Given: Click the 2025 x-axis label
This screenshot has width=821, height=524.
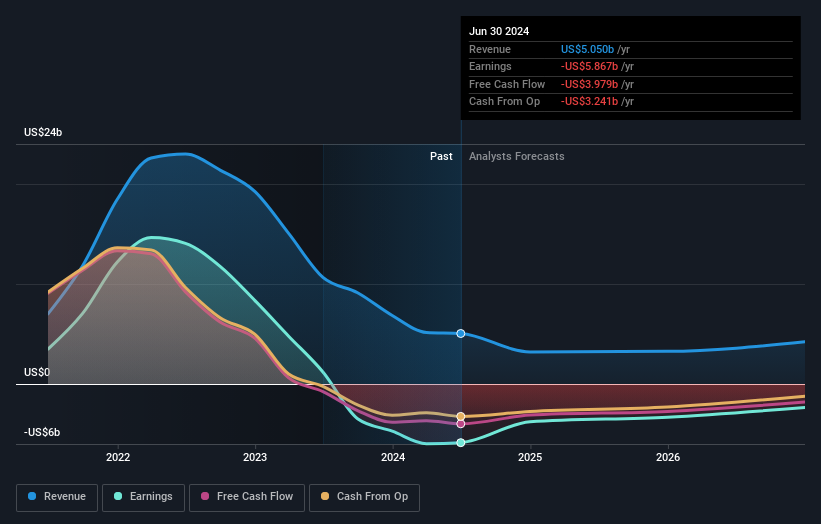Looking at the screenshot, I should click(x=530, y=458).
